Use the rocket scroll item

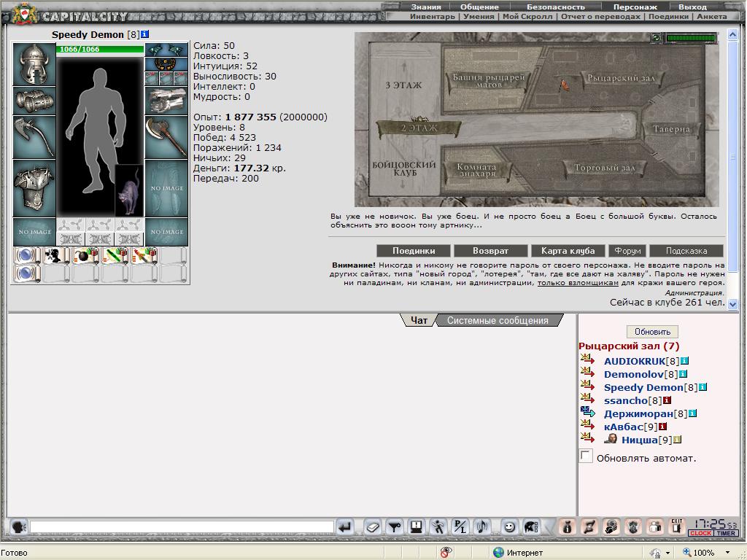(x=144, y=256)
